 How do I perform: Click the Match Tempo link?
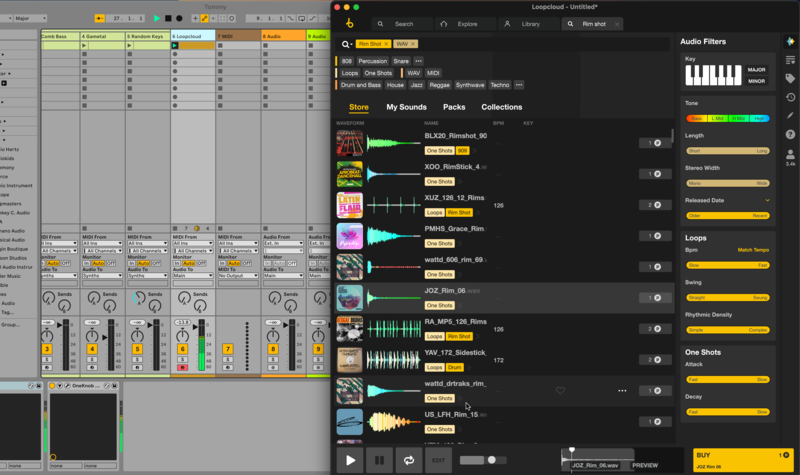coord(752,249)
